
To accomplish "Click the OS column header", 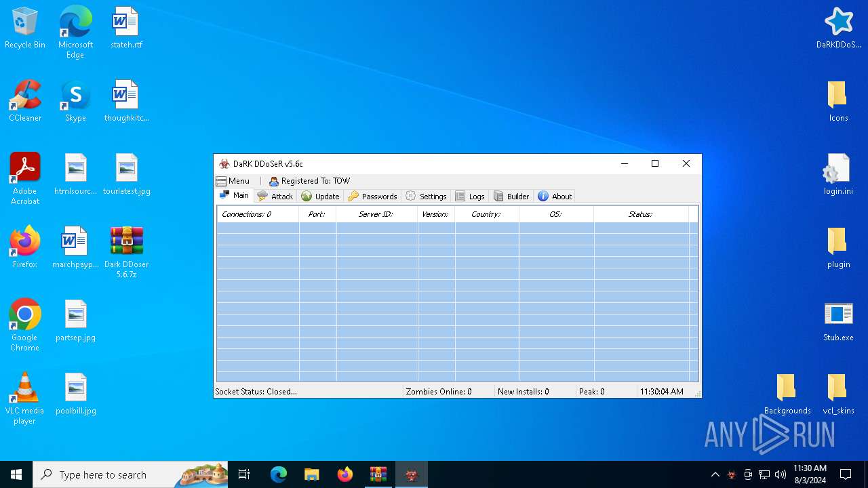I will [556, 214].
